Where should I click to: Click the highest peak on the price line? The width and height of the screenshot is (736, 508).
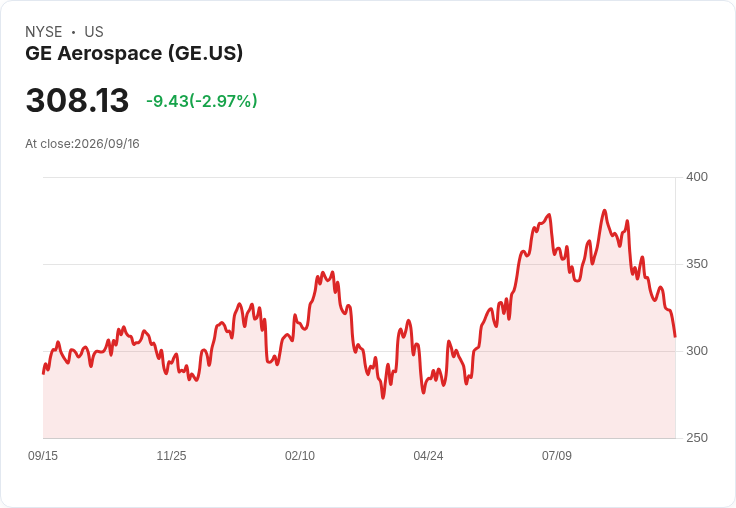pyautogui.click(x=605, y=210)
